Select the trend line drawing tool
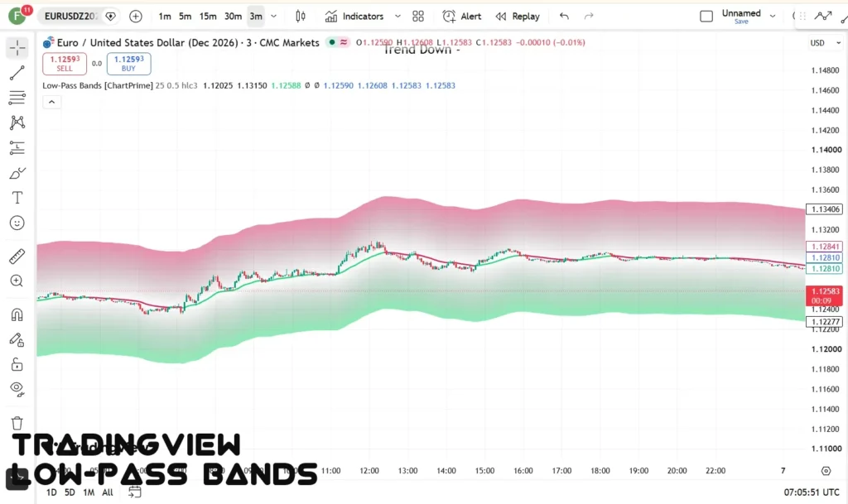 (17, 73)
